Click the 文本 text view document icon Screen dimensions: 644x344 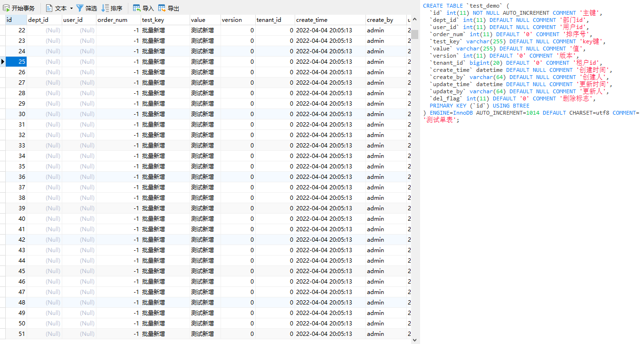tap(49, 8)
